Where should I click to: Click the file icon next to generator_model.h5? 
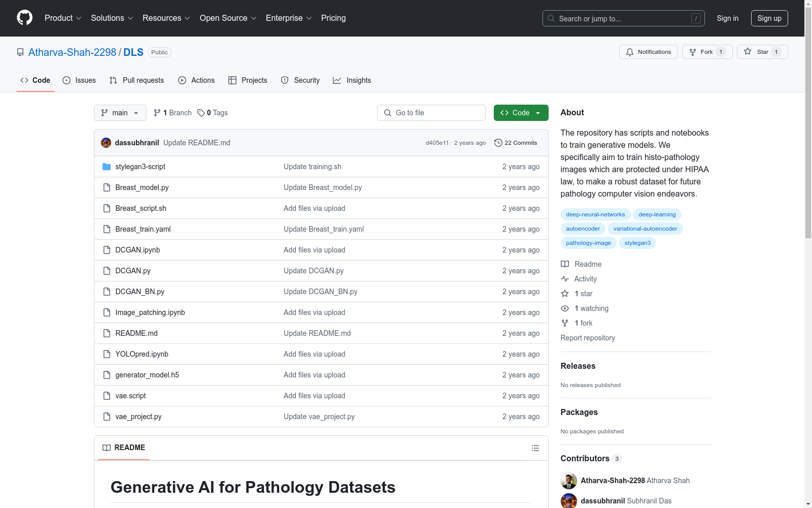coord(107,375)
